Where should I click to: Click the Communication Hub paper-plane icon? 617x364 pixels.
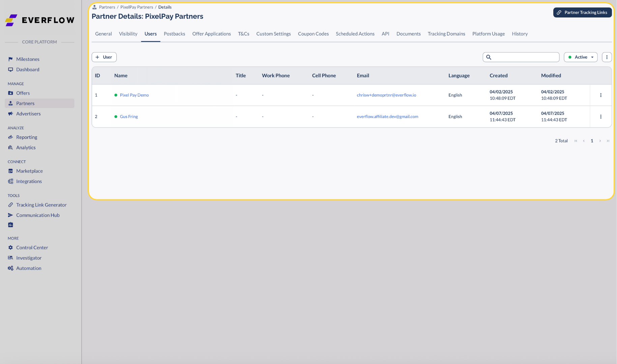click(10, 215)
